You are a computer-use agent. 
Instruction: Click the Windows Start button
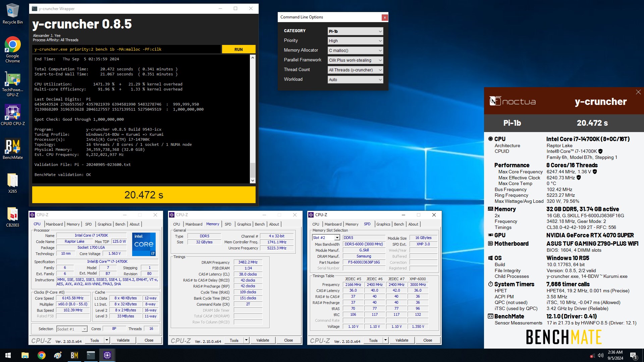click(x=8, y=355)
